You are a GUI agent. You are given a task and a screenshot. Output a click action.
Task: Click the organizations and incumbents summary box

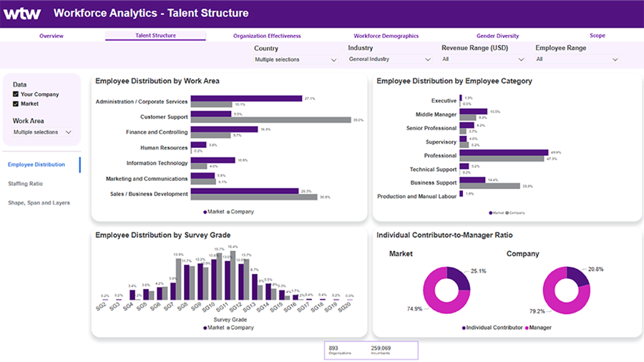pos(371,351)
